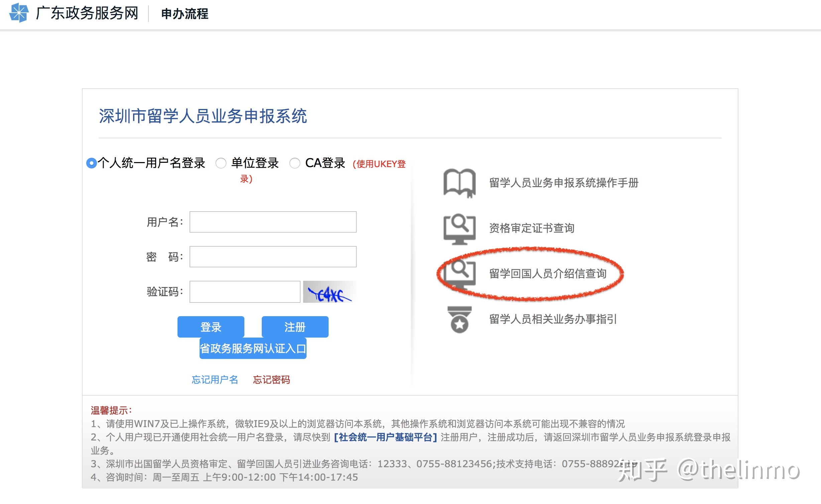
Task: Click the 注册 button
Action: click(295, 327)
